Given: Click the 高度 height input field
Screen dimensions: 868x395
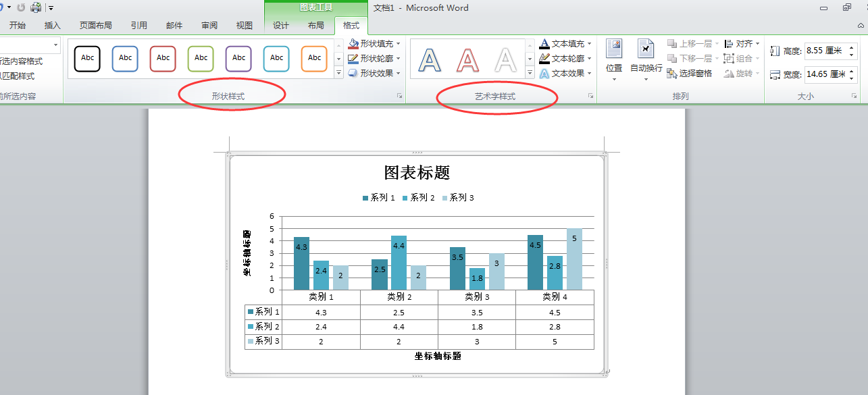Looking at the screenshot, I should click(x=825, y=51).
